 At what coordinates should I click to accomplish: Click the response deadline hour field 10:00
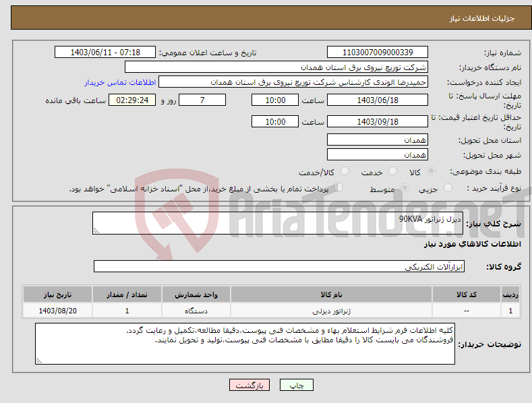click(x=275, y=100)
